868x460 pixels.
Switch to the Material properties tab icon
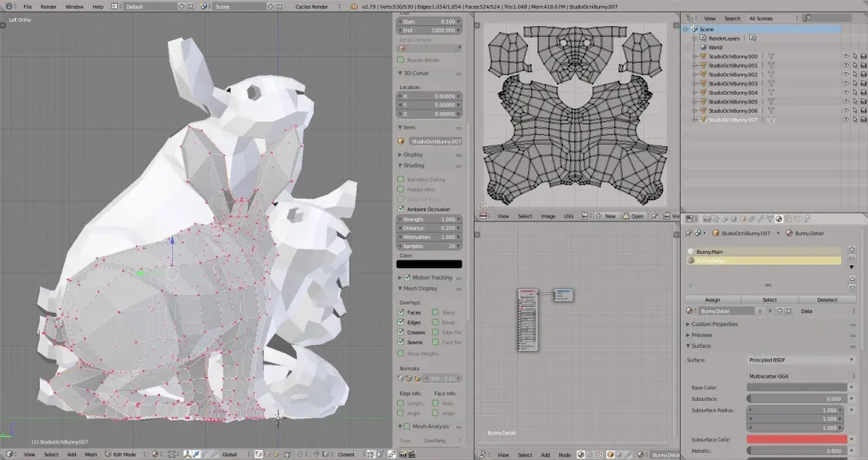tap(779, 219)
